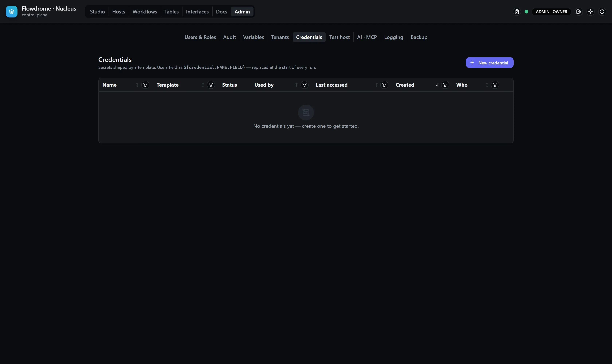Open the Docs section

(x=221, y=11)
